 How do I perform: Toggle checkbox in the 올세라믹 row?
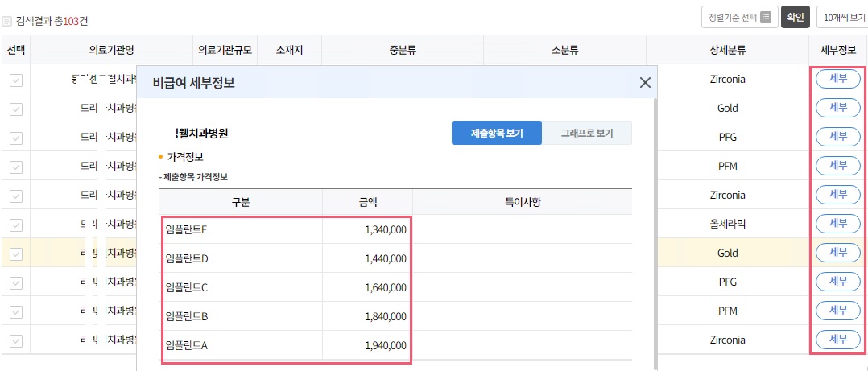(x=16, y=225)
